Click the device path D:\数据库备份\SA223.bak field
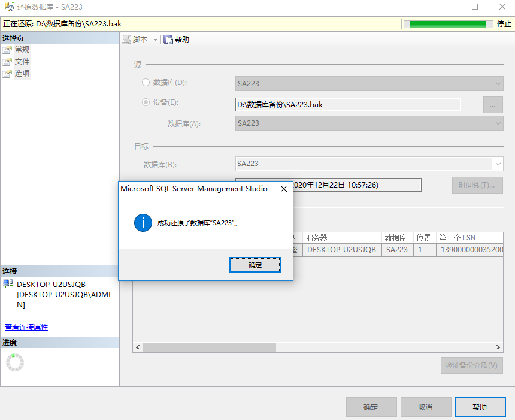Viewport: 515px width, 420px height. (347, 105)
